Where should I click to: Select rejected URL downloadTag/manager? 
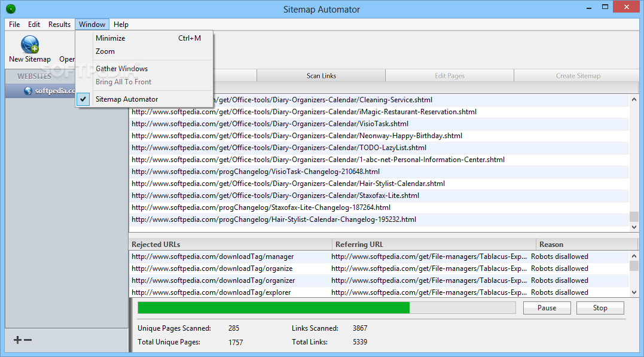point(213,257)
